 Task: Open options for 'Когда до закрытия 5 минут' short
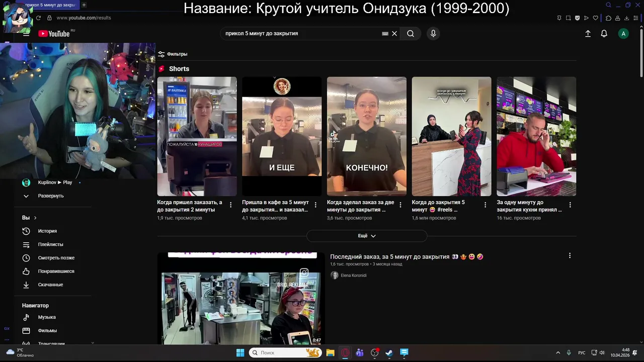click(486, 205)
